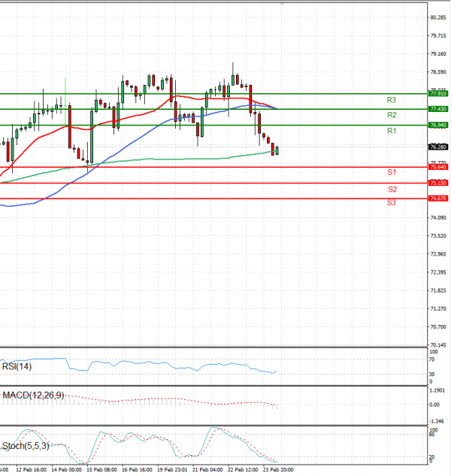Select the 77.910 price tag

click(x=438, y=93)
